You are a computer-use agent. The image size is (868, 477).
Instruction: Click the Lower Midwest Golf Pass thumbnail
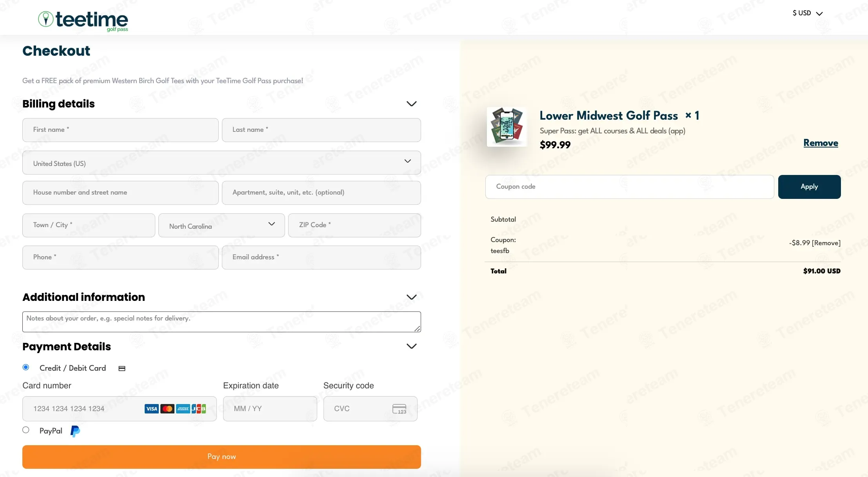pyautogui.click(x=507, y=127)
